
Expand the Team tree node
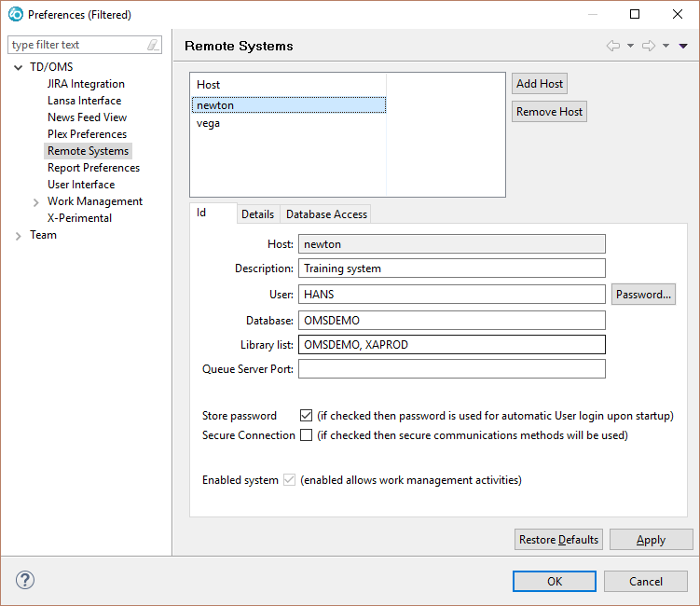click(19, 236)
